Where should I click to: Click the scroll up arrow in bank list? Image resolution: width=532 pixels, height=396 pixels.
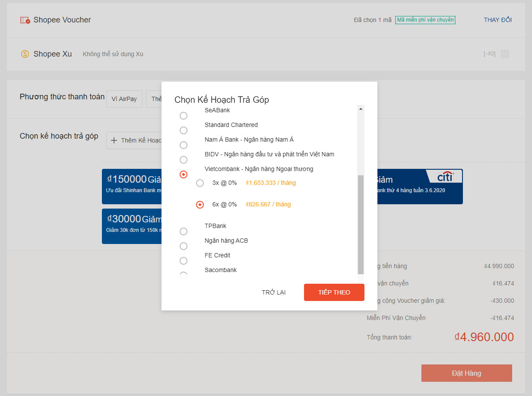pos(361,109)
